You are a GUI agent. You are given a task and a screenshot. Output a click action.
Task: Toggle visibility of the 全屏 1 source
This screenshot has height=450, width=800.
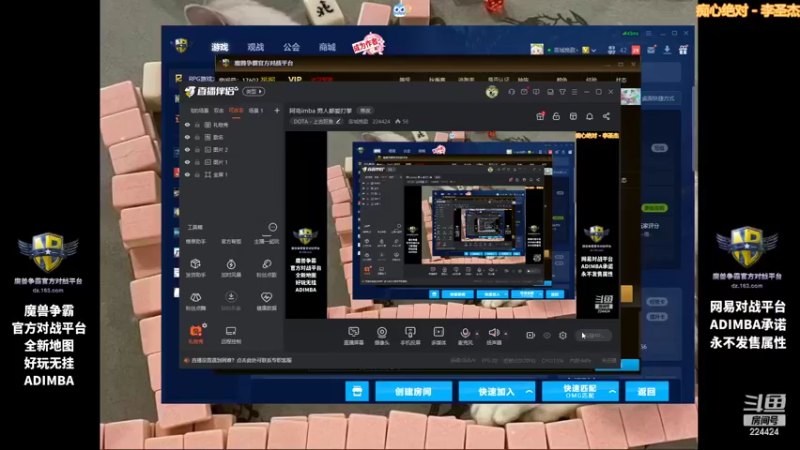pos(187,174)
